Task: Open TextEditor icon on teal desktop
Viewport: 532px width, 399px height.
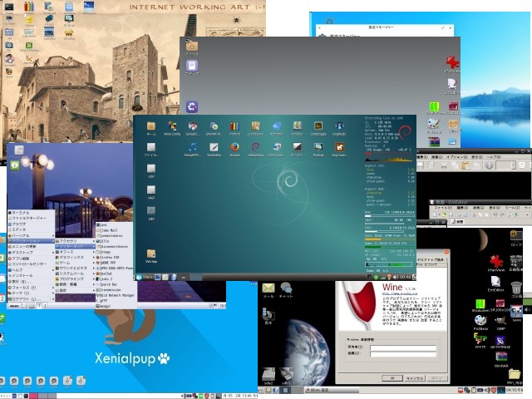Action: (x=214, y=147)
